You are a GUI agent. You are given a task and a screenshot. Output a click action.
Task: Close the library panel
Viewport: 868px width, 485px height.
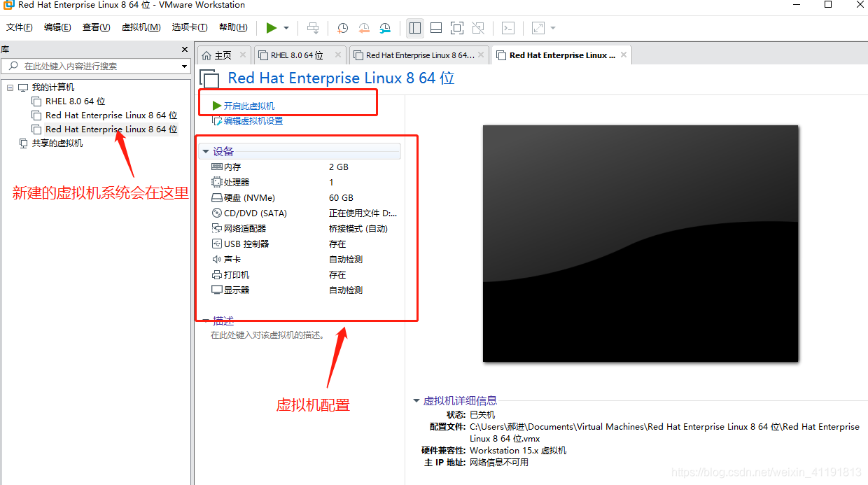point(185,50)
